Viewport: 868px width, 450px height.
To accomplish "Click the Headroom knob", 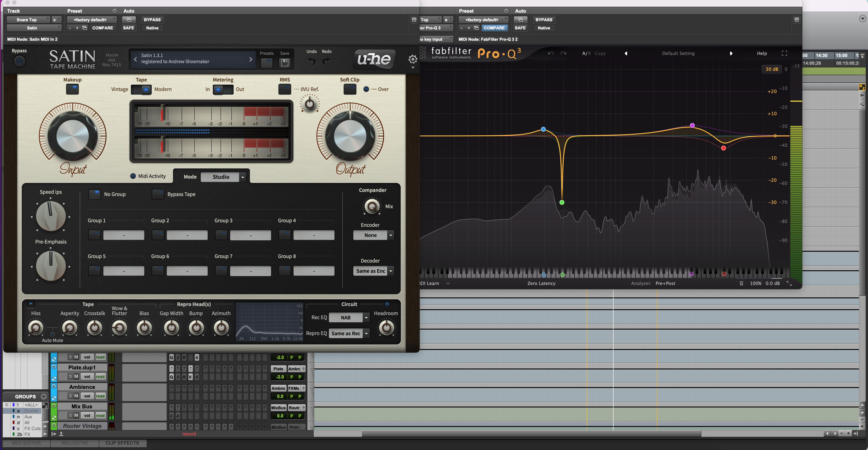I will click(386, 327).
